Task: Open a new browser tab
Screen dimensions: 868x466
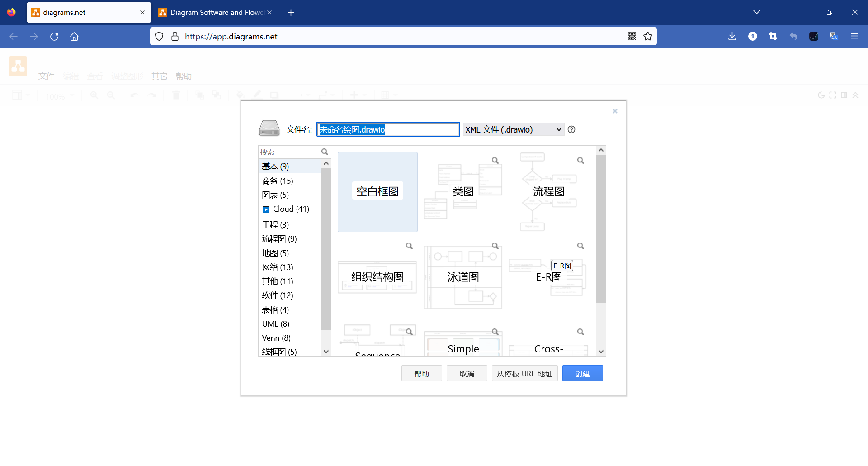Action: pyautogui.click(x=291, y=13)
